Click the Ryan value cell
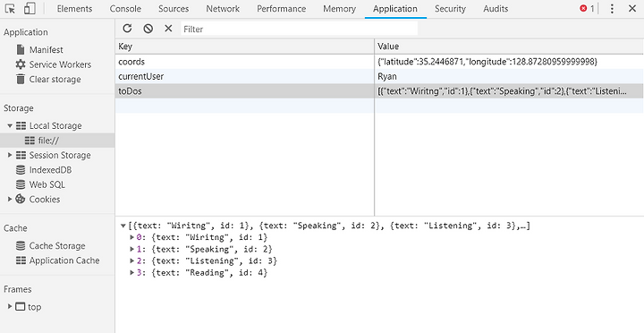The image size is (644, 333). 509,76
